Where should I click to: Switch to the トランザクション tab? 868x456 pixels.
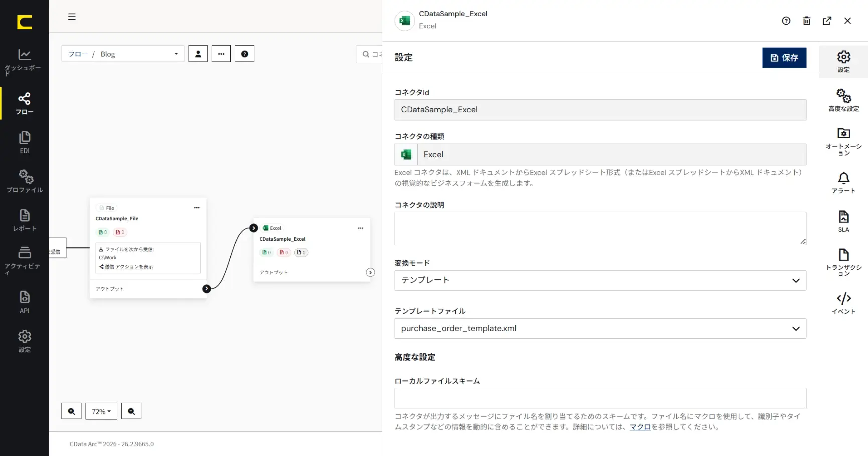coord(844,262)
